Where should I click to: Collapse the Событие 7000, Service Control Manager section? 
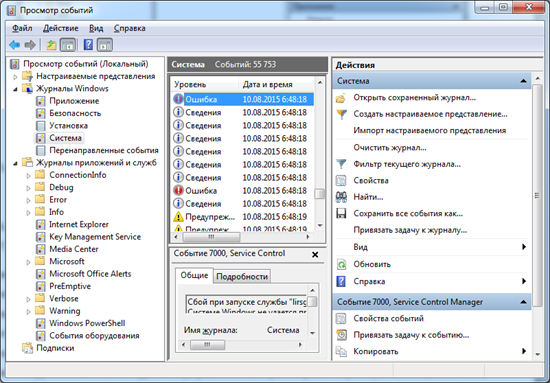(523, 302)
